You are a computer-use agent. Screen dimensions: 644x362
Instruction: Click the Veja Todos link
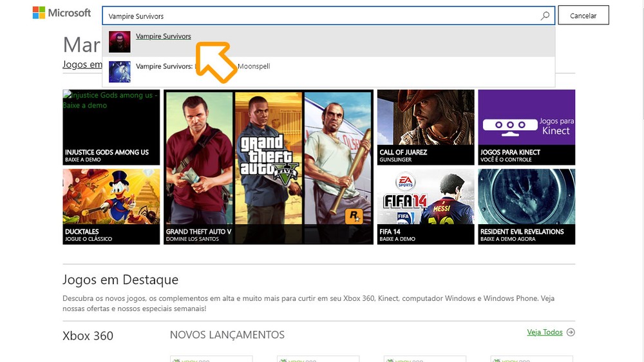(545, 332)
